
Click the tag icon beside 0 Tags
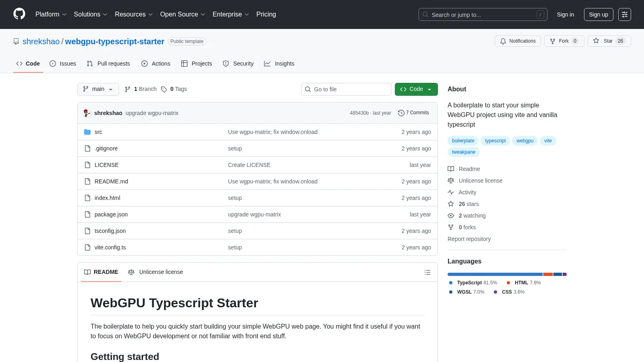click(x=164, y=89)
